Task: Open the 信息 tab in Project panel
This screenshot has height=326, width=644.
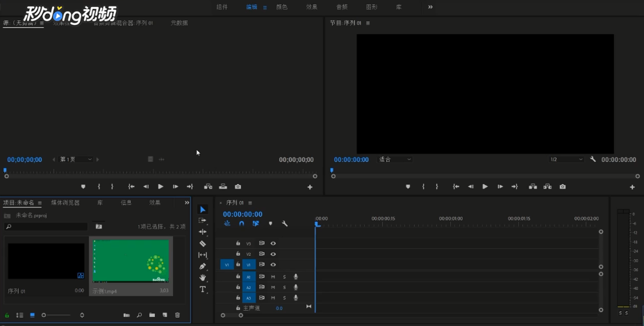Action: click(x=126, y=203)
